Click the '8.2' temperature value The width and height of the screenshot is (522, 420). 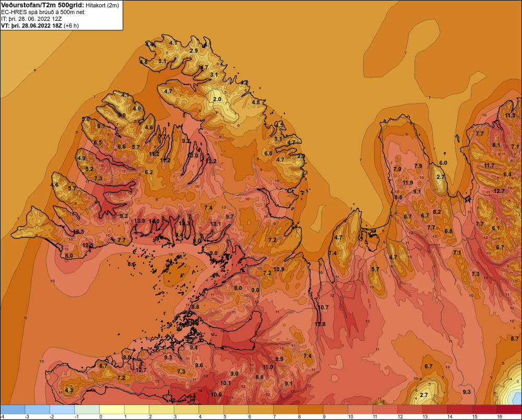click(437, 212)
